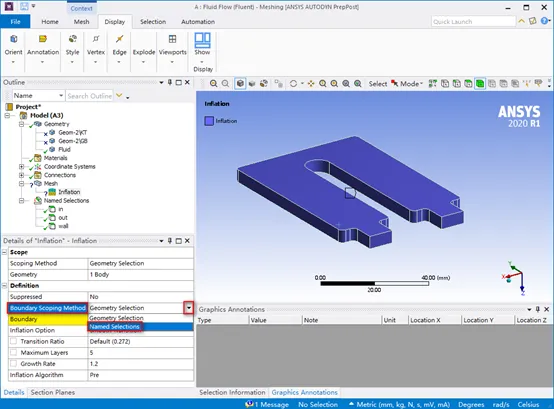Click the shaded exterior and edges cube icon
Viewport: 554px width, 409px height.
(x=240, y=84)
